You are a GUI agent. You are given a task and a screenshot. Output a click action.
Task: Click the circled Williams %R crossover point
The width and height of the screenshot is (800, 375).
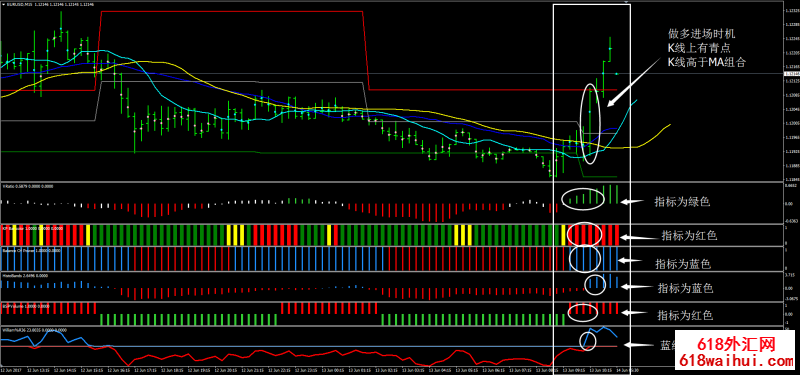[588, 341]
